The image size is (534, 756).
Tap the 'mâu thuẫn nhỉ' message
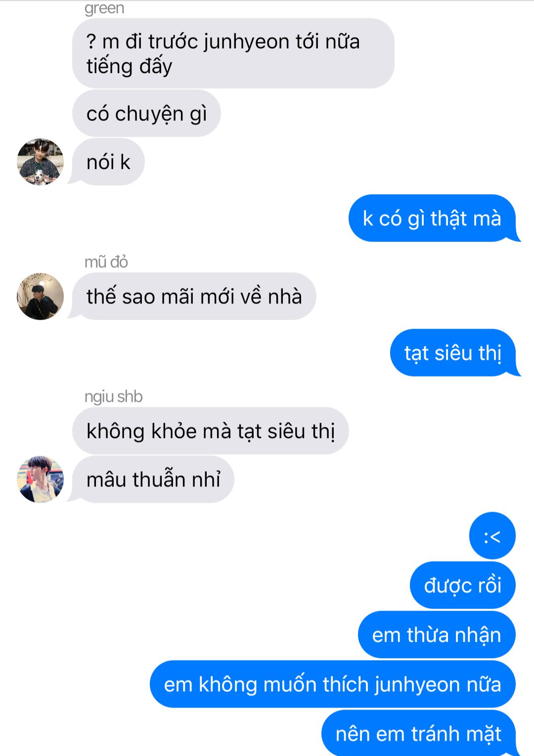153,479
